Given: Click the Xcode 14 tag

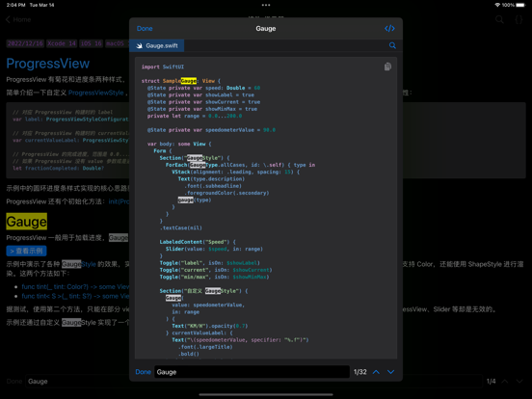Looking at the screenshot, I should (62, 43).
